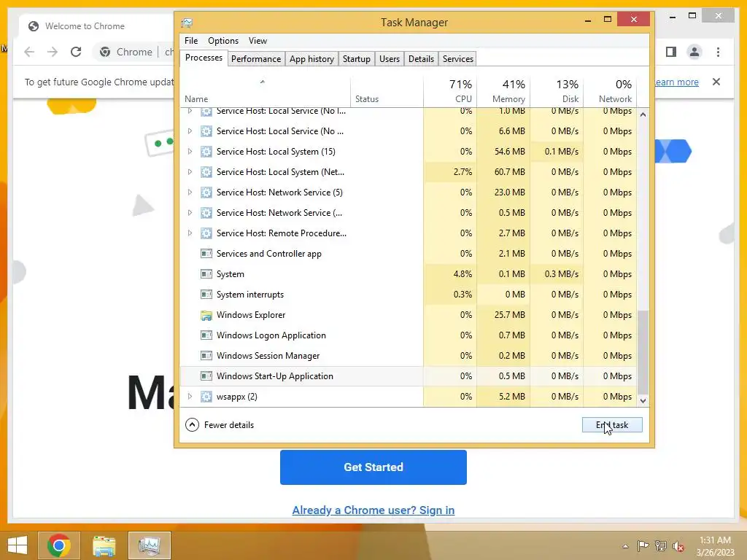Select the Windows Explorer process row
Screen dimensions: 747x560
tap(409, 315)
